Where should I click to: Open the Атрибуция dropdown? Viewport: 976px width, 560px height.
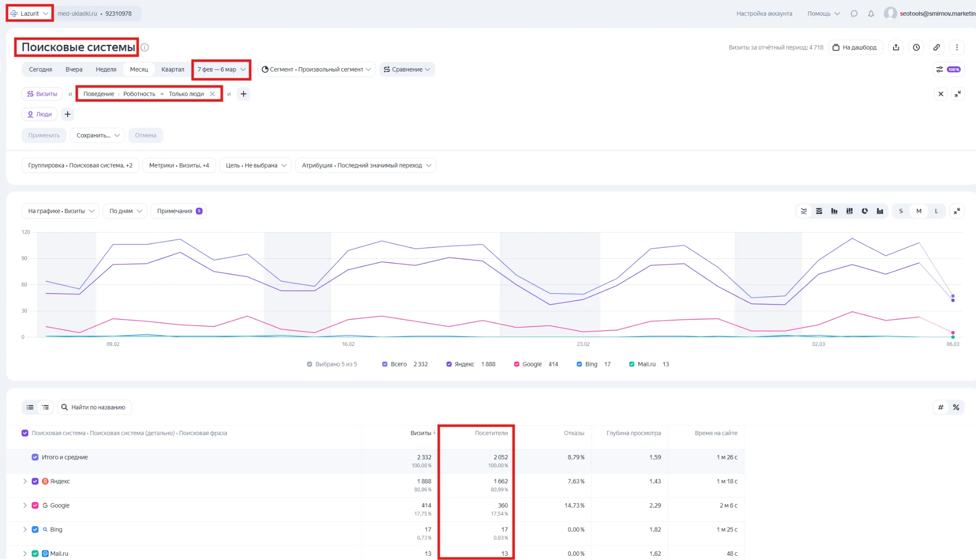pos(366,165)
